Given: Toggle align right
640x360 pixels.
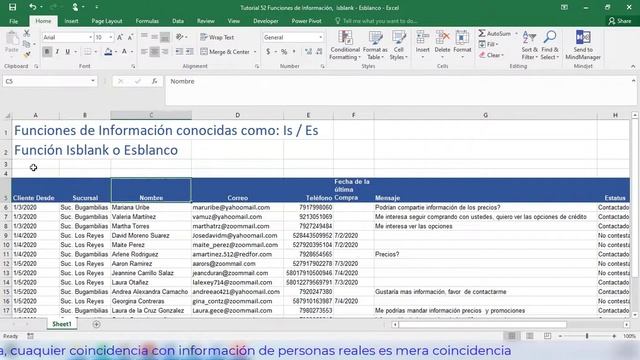Looking at the screenshot, I should [165, 52].
